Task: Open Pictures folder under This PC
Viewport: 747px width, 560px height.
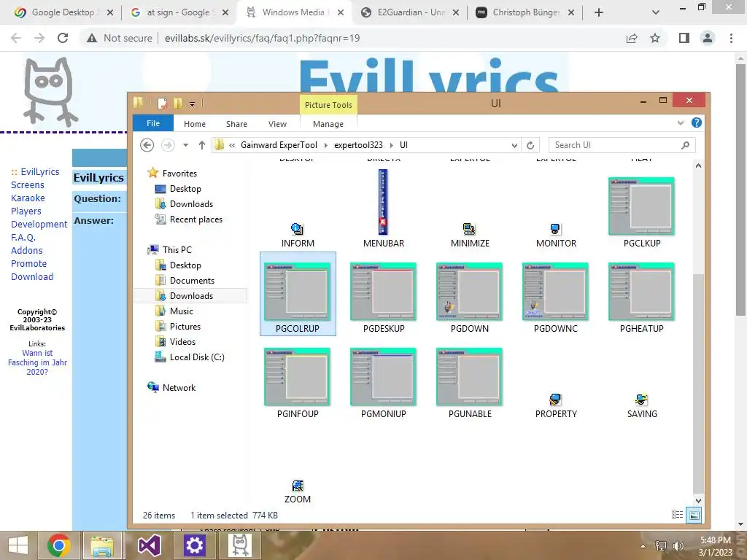Action: [x=185, y=326]
